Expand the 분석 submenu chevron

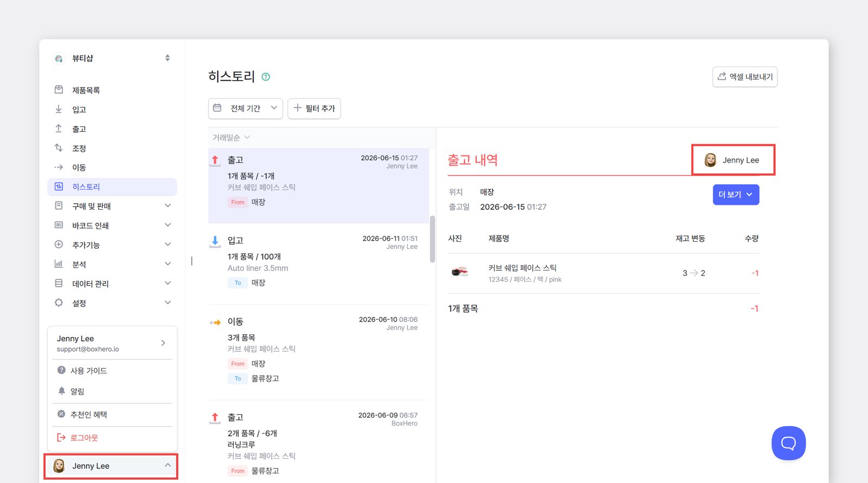(x=168, y=263)
